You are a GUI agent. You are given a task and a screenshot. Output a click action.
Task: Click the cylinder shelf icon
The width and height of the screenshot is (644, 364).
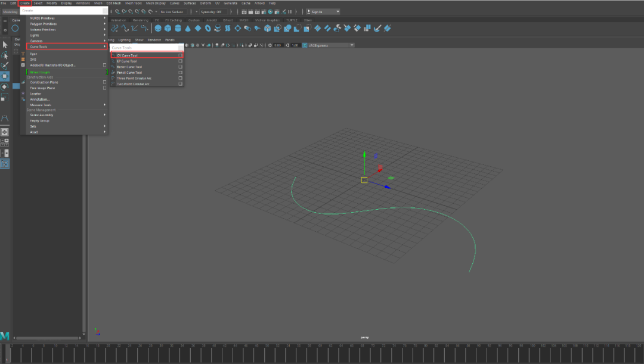pyautogui.click(x=178, y=29)
